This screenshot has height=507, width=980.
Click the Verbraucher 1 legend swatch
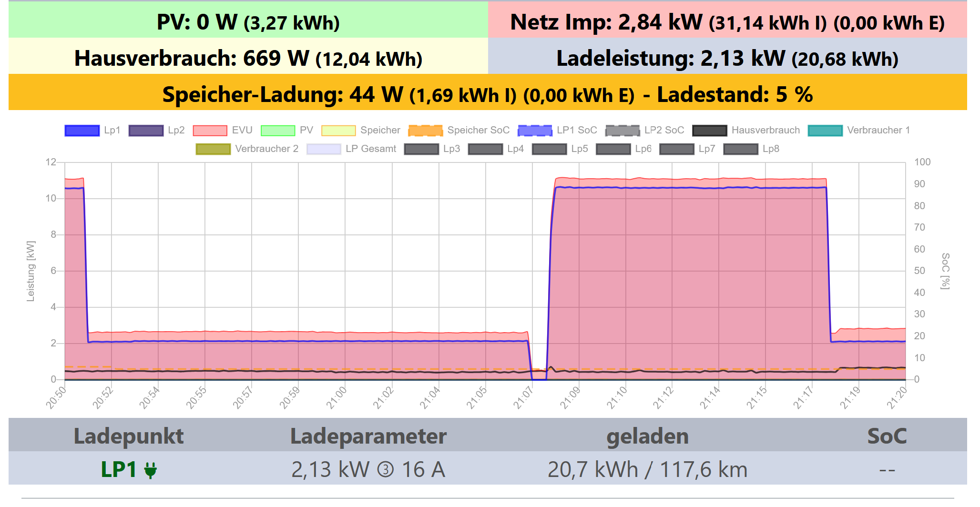825,131
